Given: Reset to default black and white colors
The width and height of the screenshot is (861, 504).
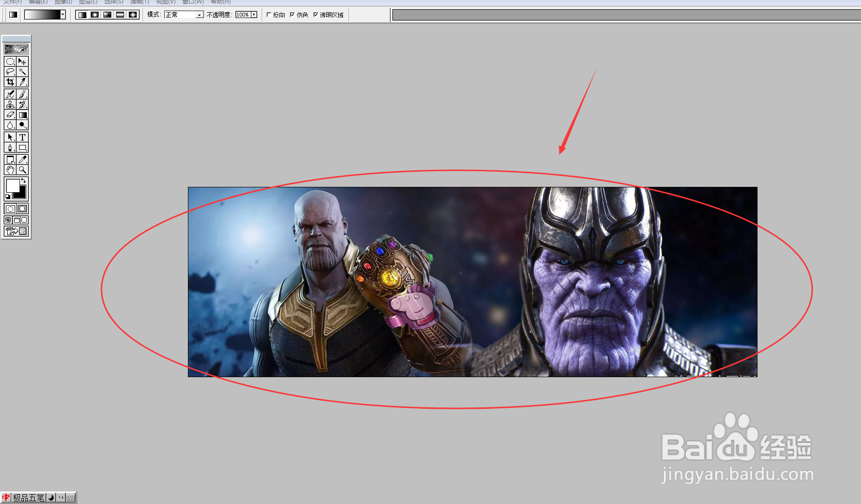Looking at the screenshot, I should click(7, 196).
